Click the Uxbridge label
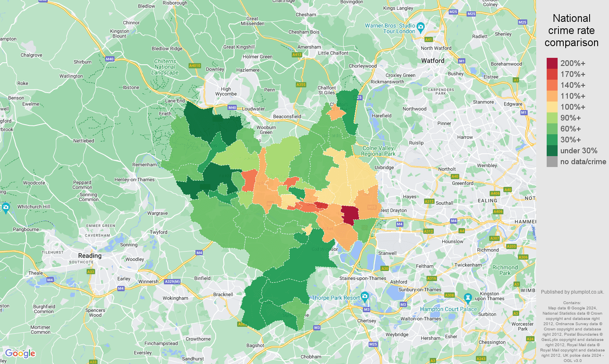Viewport: 609px width, 364px height. (x=384, y=167)
